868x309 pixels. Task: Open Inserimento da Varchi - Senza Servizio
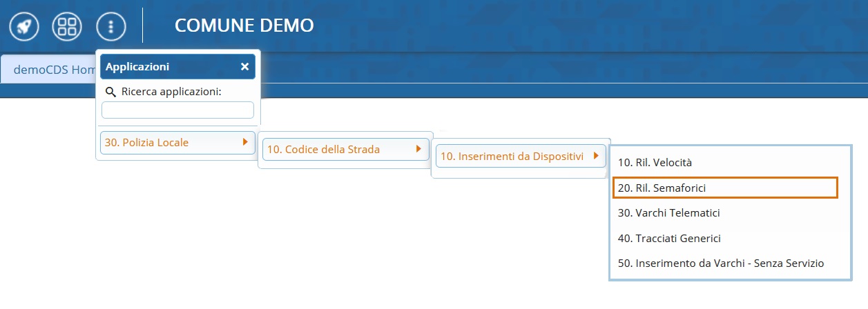721,263
